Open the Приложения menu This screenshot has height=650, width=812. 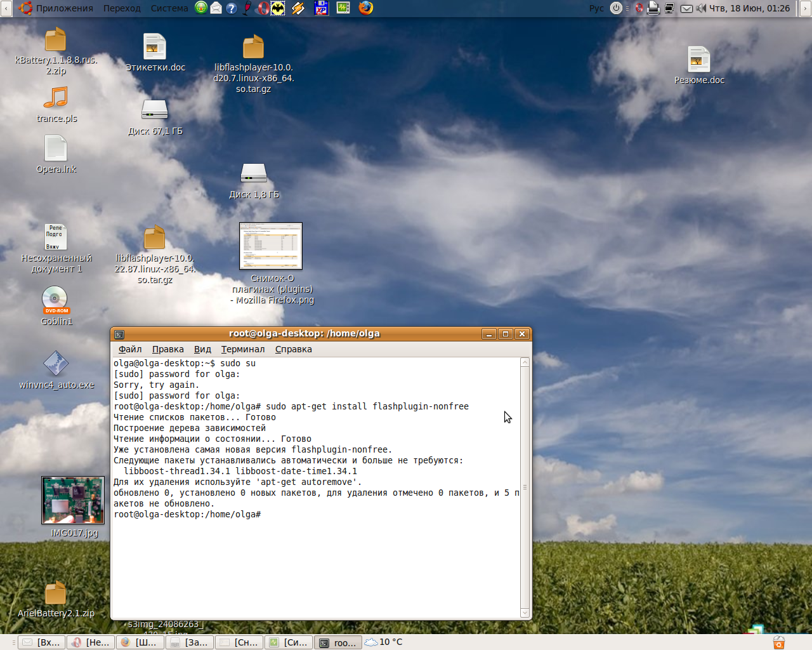[x=63, y=8]
